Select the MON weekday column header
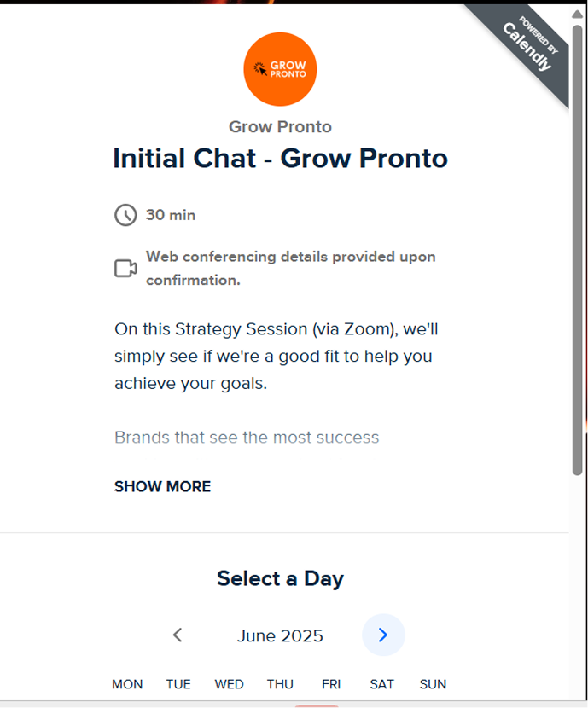The width and height of the screenshot is (588, 708). coord(127,684)
